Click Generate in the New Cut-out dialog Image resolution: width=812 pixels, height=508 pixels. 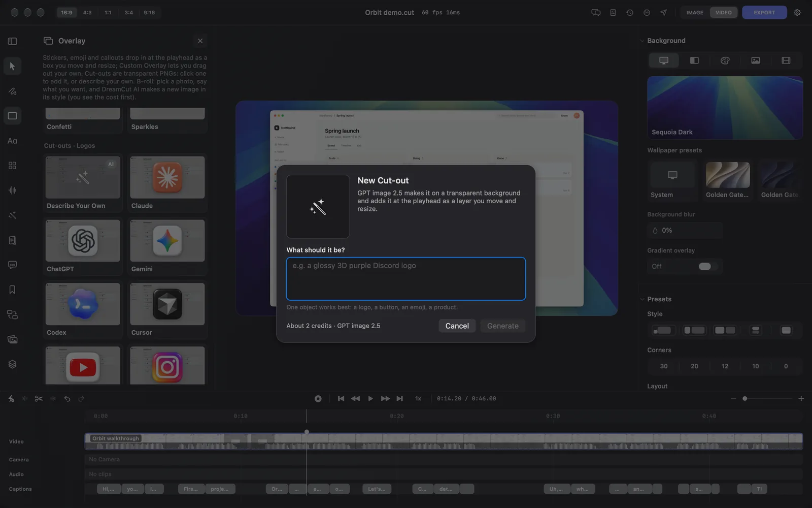(503, 326)
